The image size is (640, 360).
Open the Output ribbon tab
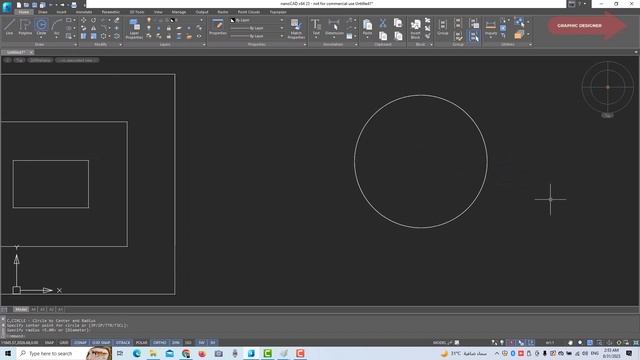[x=202, y=12]
